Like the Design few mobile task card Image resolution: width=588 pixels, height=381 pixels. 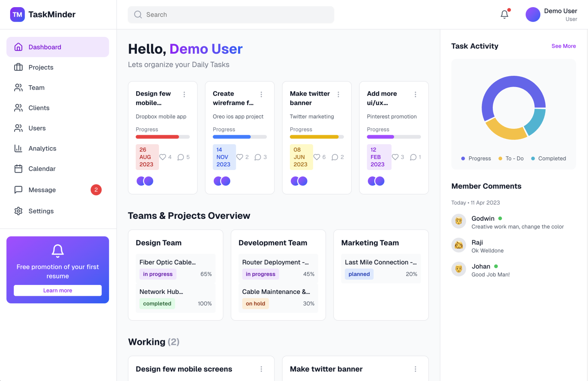(163, 157)
